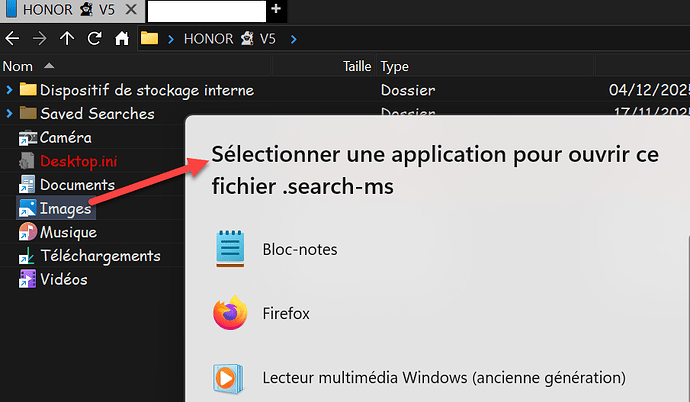Open Bloc-notes app icon in dialog
The width and height of the screenshot is (690, 402).
[230, 249]
